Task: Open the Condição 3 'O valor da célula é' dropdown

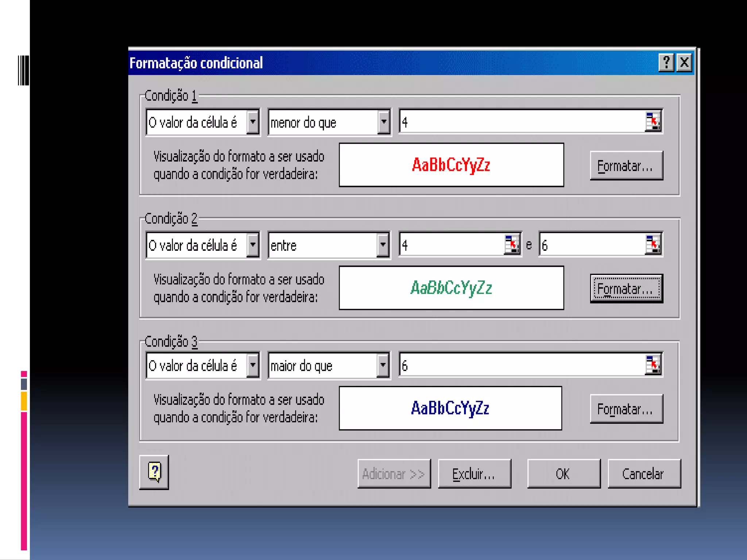Action: tap(253, 365)
